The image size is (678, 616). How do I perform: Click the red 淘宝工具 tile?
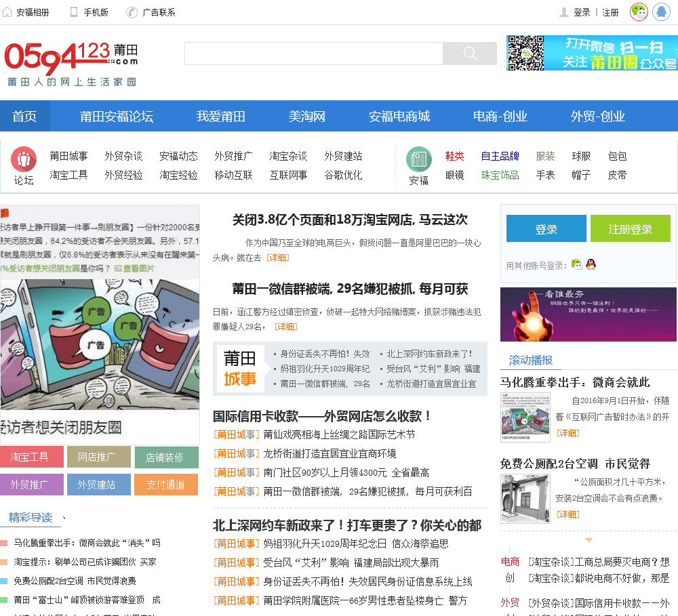tap(32, 457)
